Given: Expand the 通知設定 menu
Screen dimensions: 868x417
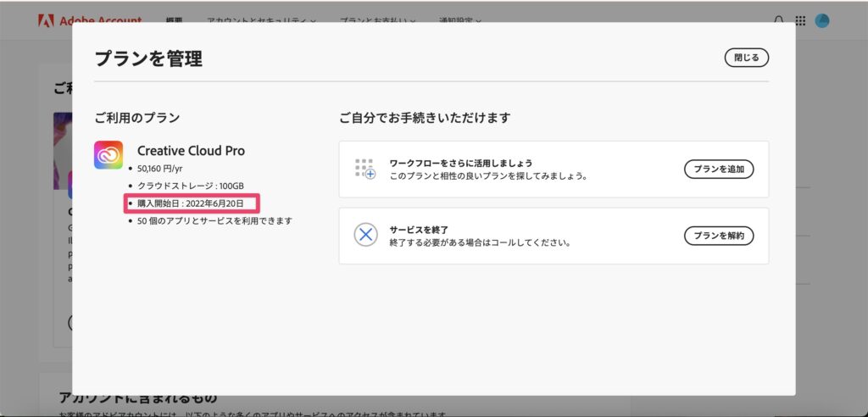Looking at the screenshot, I should [459, 21].
